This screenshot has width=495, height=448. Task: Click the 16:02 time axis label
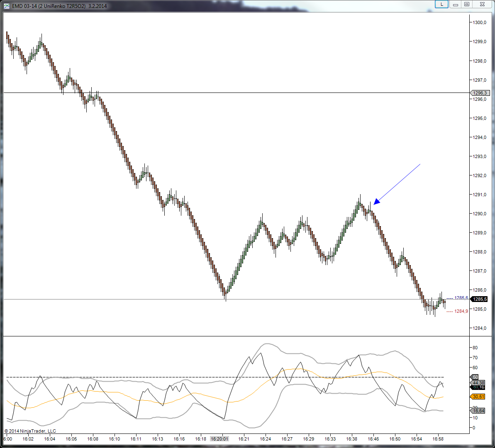28,439
